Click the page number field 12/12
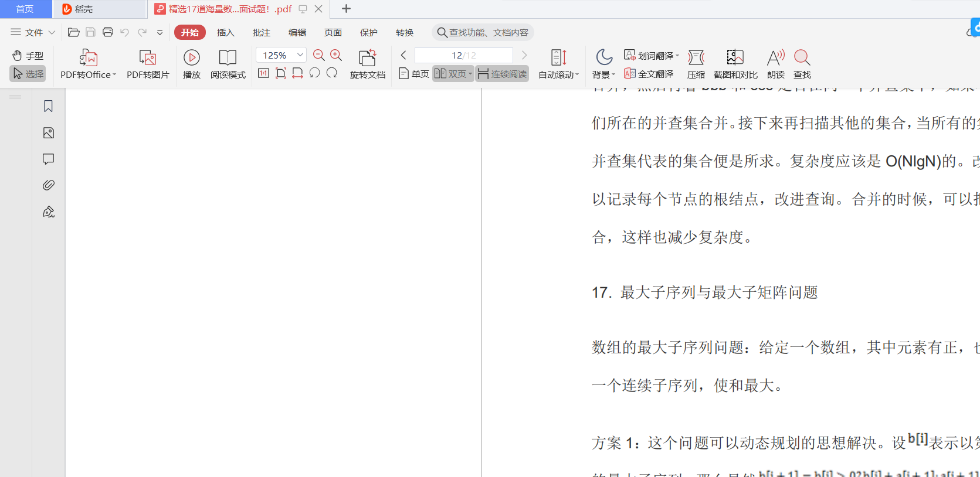 [x=464, y=55]
